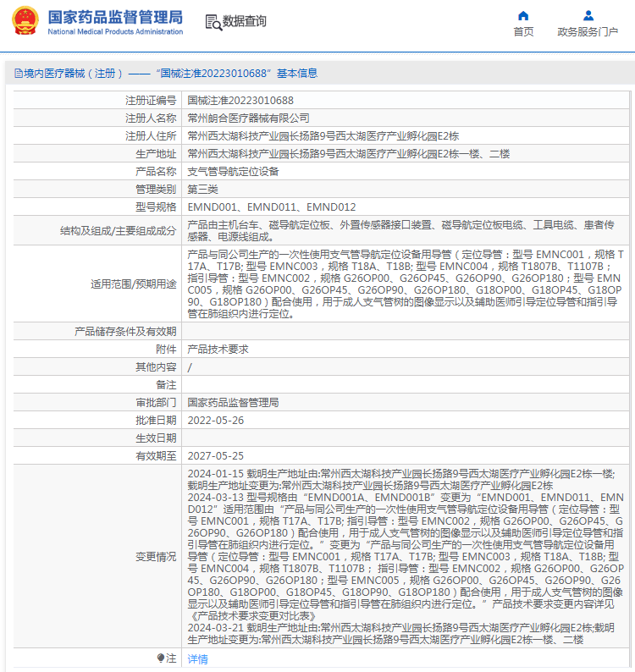Click the 2024-03-21 change record entry
This screenshot has width=635, height=672.
tap(400, 634)
